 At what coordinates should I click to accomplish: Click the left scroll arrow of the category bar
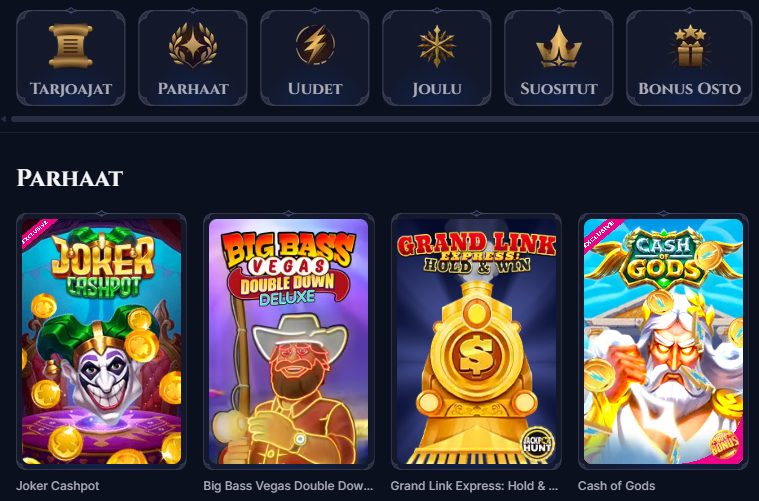point(4,119)
